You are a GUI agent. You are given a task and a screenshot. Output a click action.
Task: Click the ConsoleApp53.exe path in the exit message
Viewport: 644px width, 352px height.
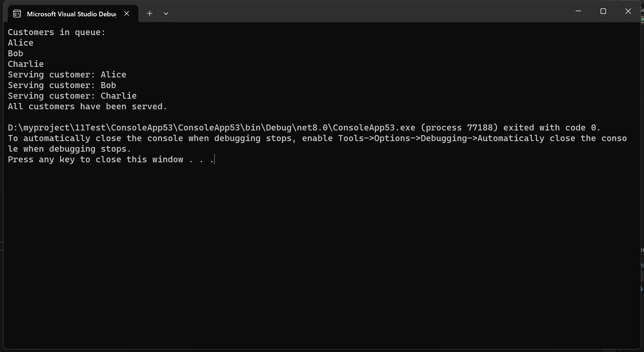211,127
